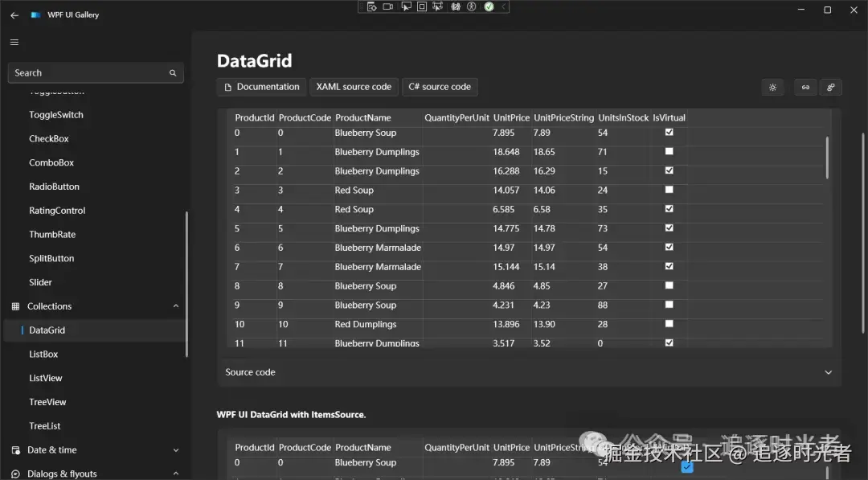Open ComboBox page in sidebar
Screen dimensions: 868x480
pyautogui.click(x=51, y=162)
